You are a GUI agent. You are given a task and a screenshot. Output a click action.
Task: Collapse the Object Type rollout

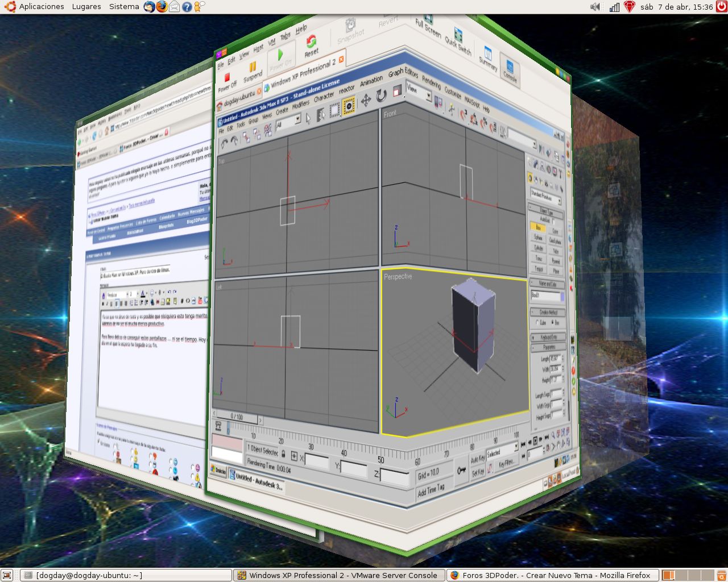[547, 211]
